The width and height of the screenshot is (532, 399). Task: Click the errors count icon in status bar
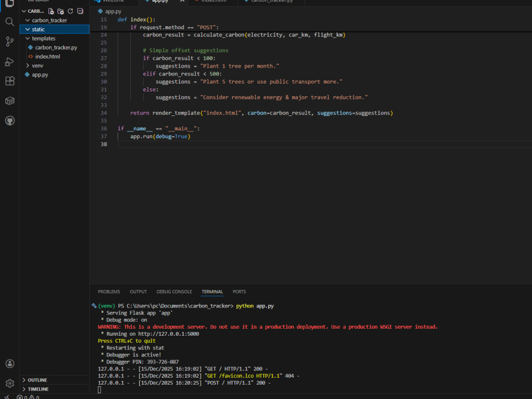coord(20,397)
